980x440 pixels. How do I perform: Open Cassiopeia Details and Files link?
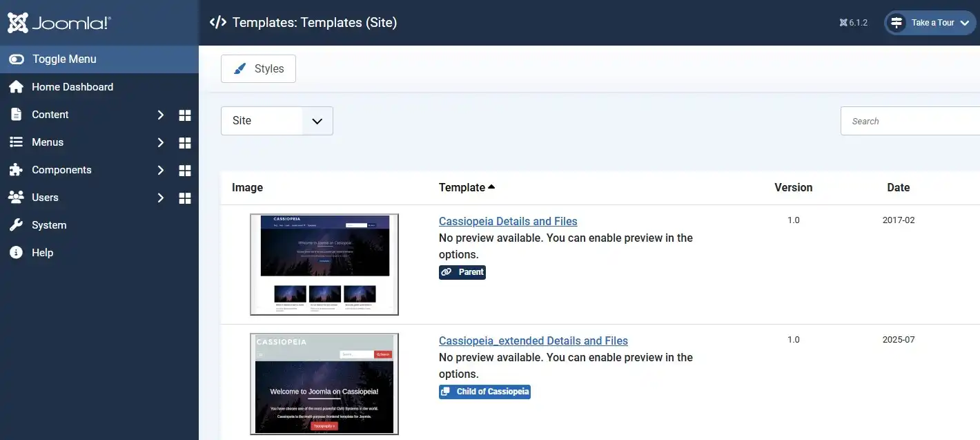[508, 222]
